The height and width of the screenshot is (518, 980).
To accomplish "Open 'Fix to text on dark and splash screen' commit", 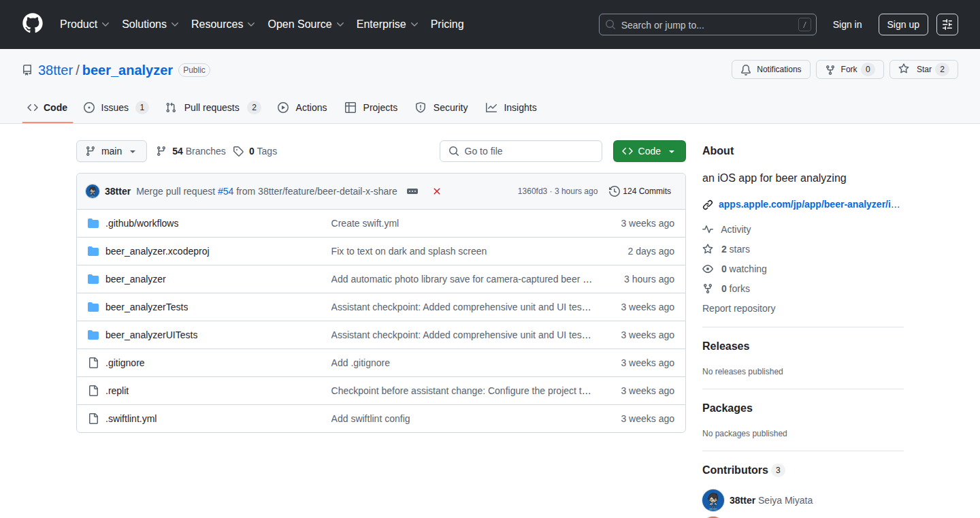I will [409, 251].
